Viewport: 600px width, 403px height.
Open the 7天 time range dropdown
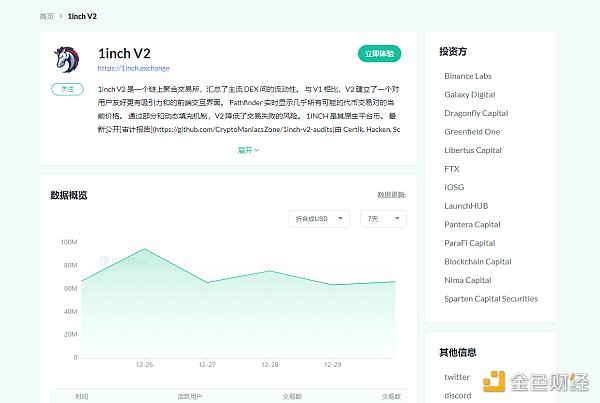click(382, 218)
